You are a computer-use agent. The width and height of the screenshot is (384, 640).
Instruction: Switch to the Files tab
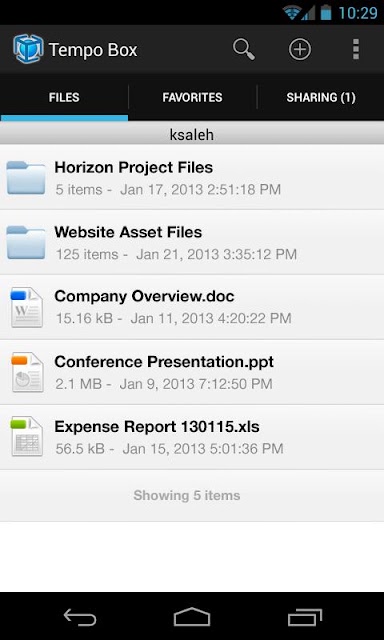coord(64,98)
